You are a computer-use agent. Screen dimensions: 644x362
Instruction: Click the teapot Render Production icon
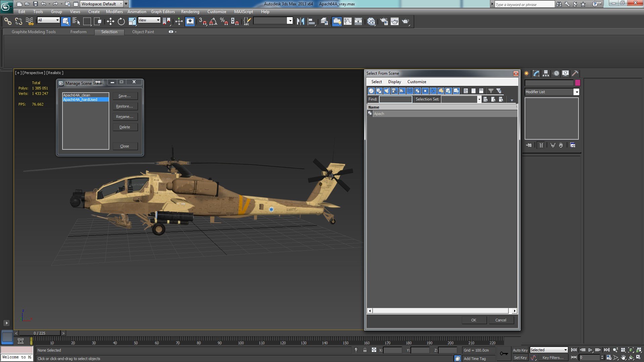(405, 21)
